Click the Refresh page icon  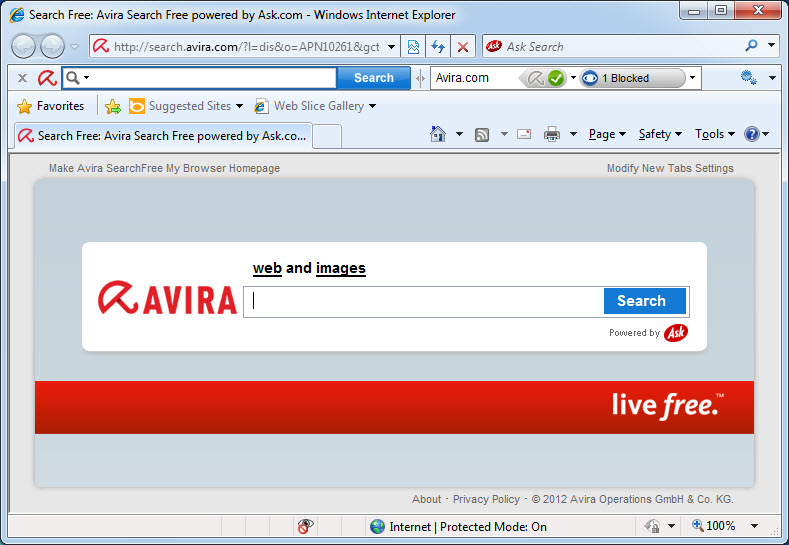(438, 47)
